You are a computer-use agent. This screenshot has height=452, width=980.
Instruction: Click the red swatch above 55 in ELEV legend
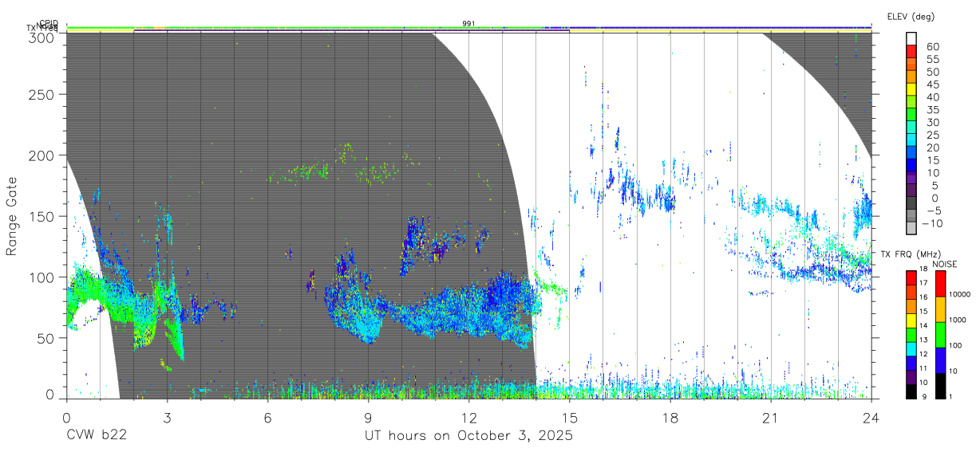click(911, 52)
